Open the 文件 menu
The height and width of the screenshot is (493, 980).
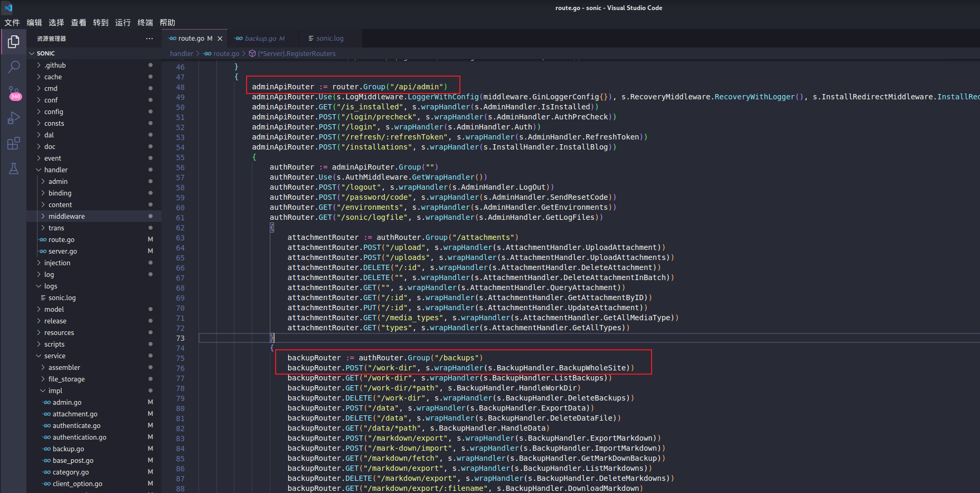click(12, 23)
